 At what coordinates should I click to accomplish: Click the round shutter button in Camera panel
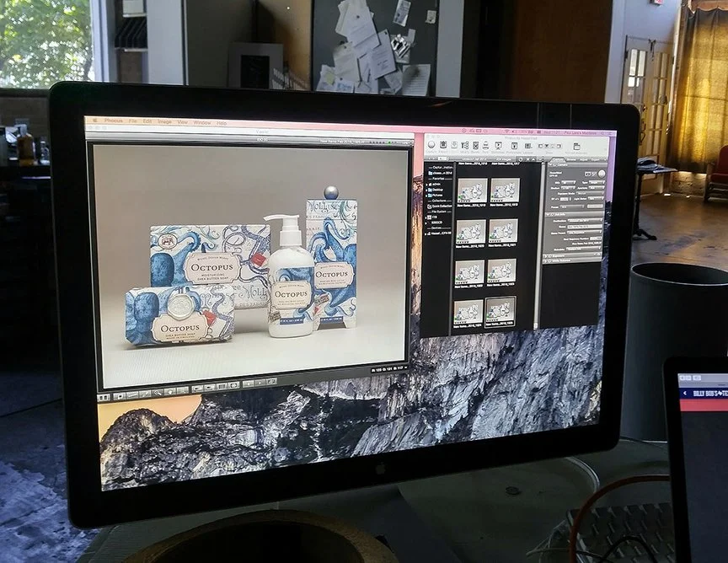click(602, 174)
